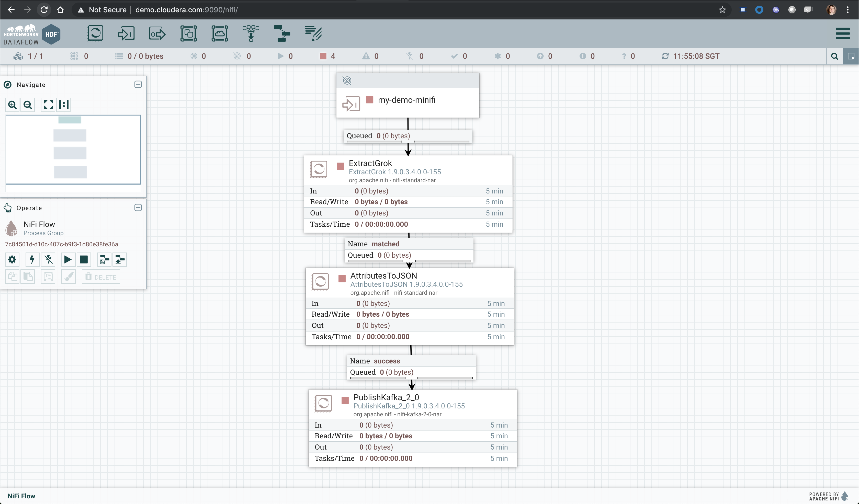Select the Processor component in toolbar
This screenshot has width=859, height=504.
coord(95,33)
